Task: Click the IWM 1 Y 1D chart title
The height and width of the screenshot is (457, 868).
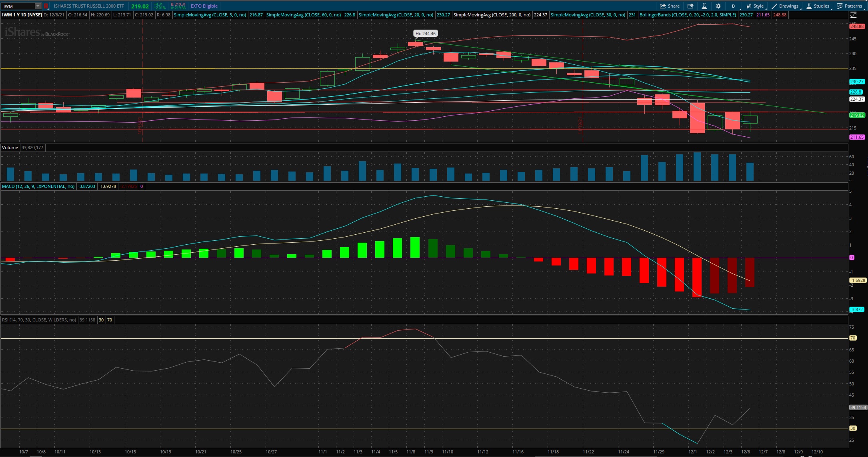Action: tap(22, 15)
